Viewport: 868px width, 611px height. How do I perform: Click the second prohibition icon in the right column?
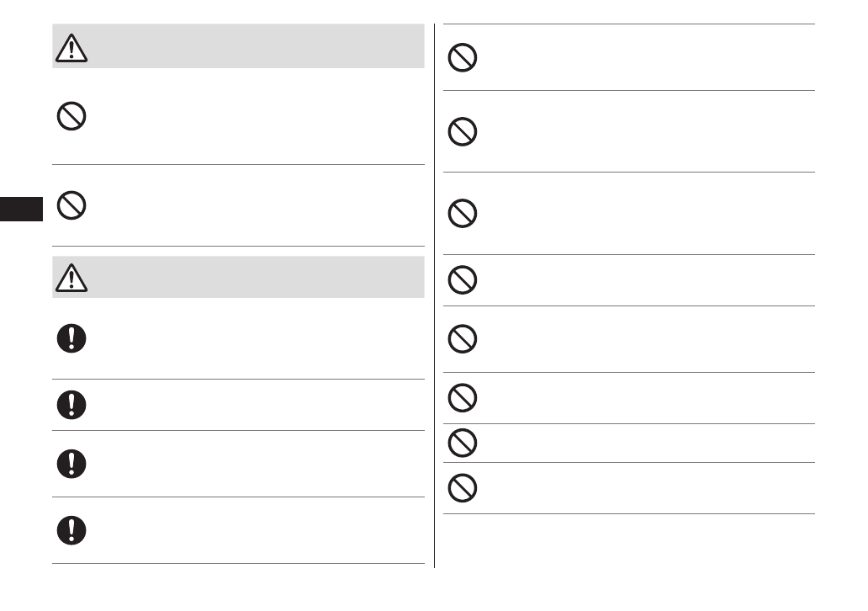point(463,132)
